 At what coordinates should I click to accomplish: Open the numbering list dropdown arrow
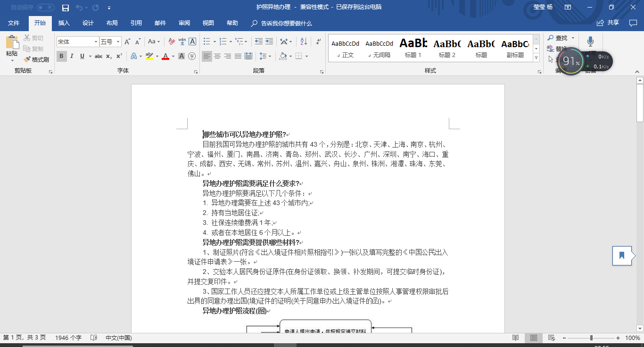[231, 42]
